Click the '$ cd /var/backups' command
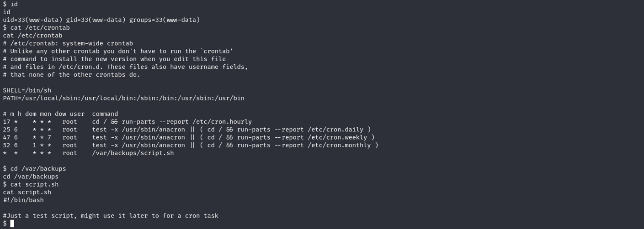 point(34,168)
